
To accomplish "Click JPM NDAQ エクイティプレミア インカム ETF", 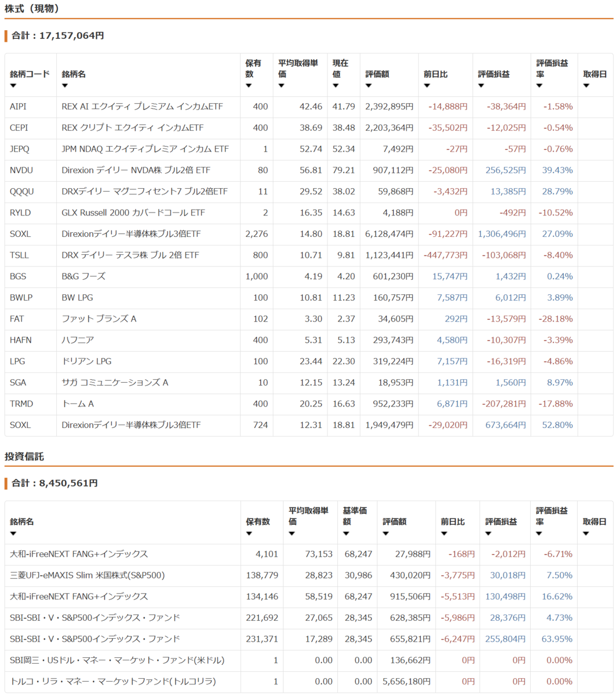I will [145, 149].
